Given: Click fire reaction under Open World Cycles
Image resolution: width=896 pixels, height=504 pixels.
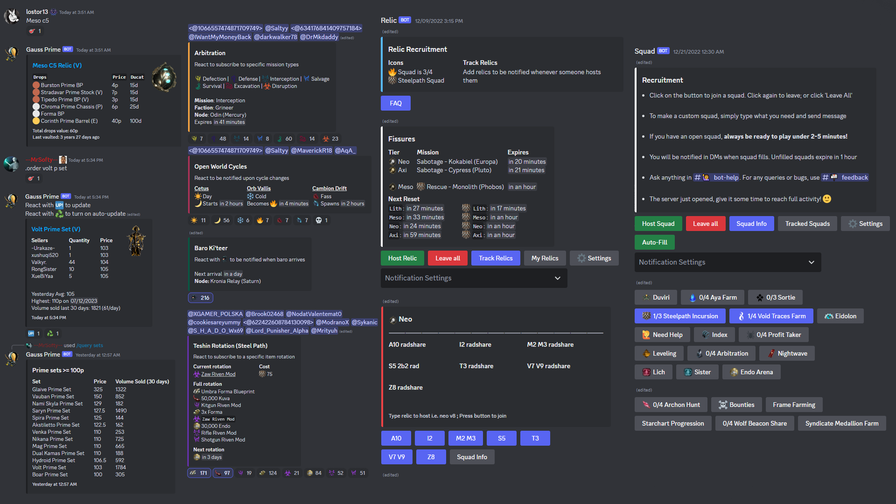Looking at the screenshot, I should pos(263,220).
